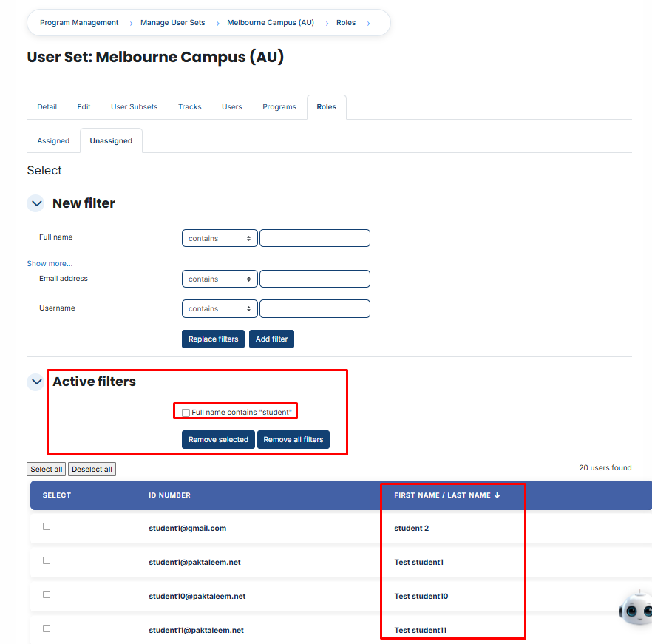
Task: Open the Full name 'contains' dropdown
Action: pyautogui.click(x=220, y=238)
